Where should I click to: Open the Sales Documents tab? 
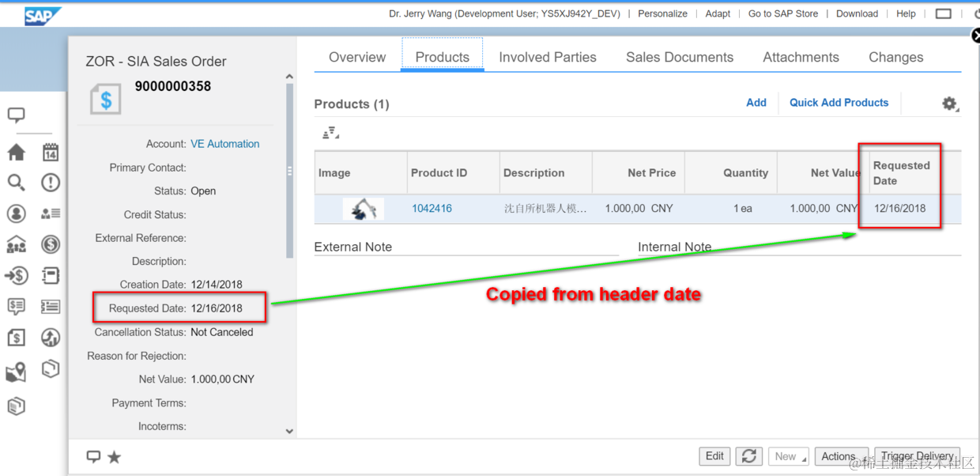point(680,57)
